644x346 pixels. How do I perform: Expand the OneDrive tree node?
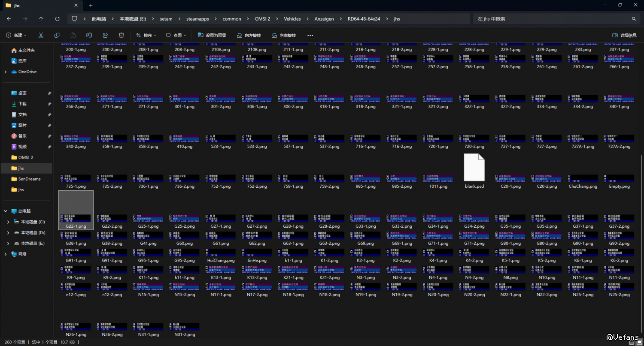click(6, 72)
